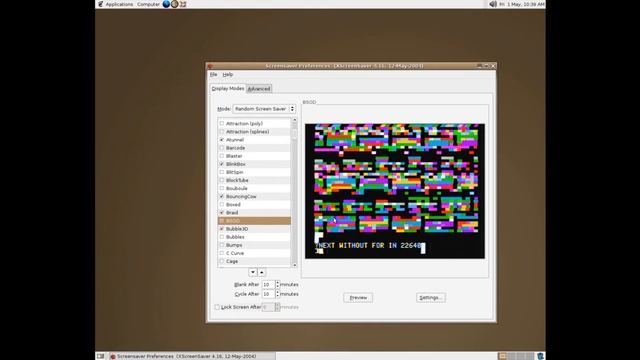Select the BlitSpin list row
The image size is (640, 360).
pos(254,172)
